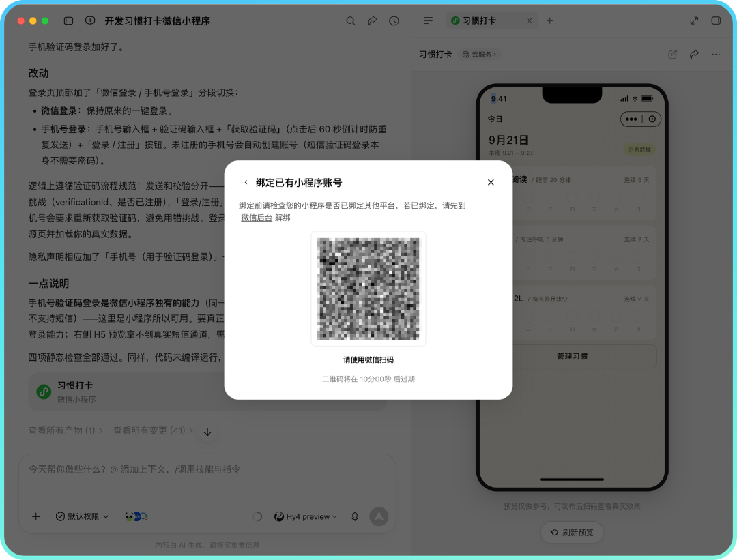Open the 云服务 dropdown chip
This screenshot has height=560, width=737.
[480, 55]
